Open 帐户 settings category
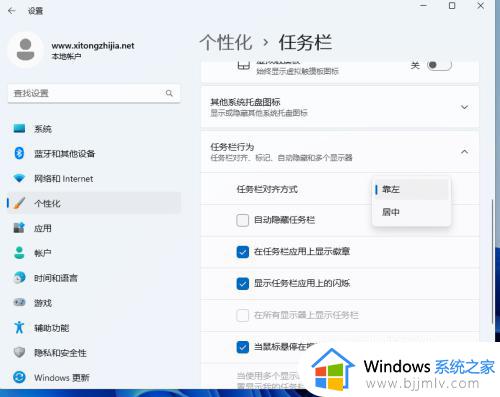Viewport: 500px width, 397px height. 94,253
